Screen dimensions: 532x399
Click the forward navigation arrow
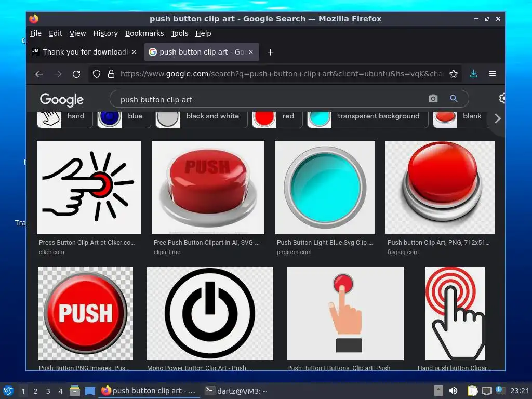tap(58, 74)
